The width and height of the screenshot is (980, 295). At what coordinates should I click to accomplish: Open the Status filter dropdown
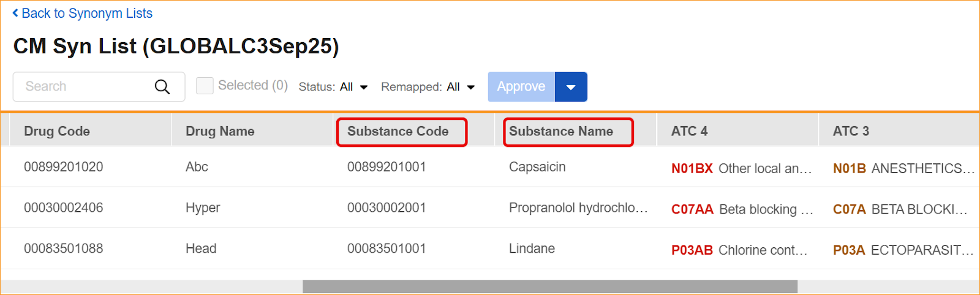click(334, 87)
